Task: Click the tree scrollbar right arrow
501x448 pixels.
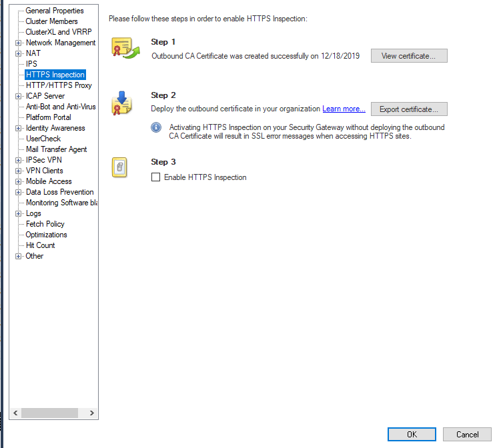Action: (92, 413)
